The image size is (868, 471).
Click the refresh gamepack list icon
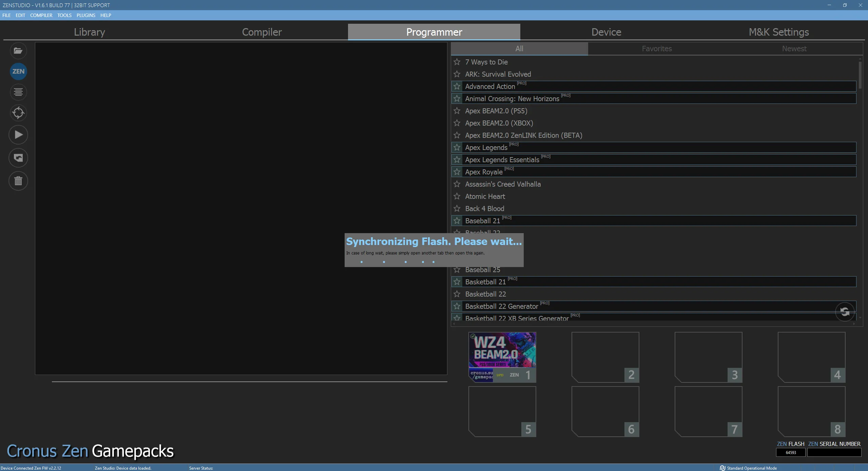coord(845,312)
